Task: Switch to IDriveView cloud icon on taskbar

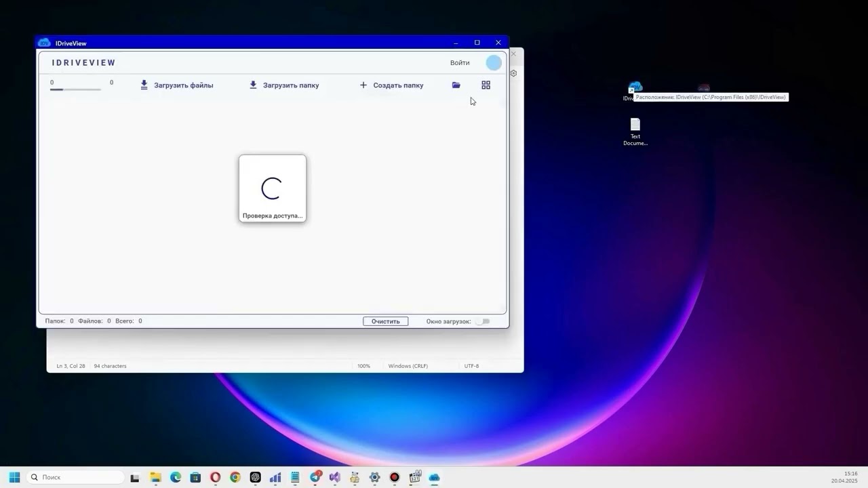Action: tap(435, 477)
